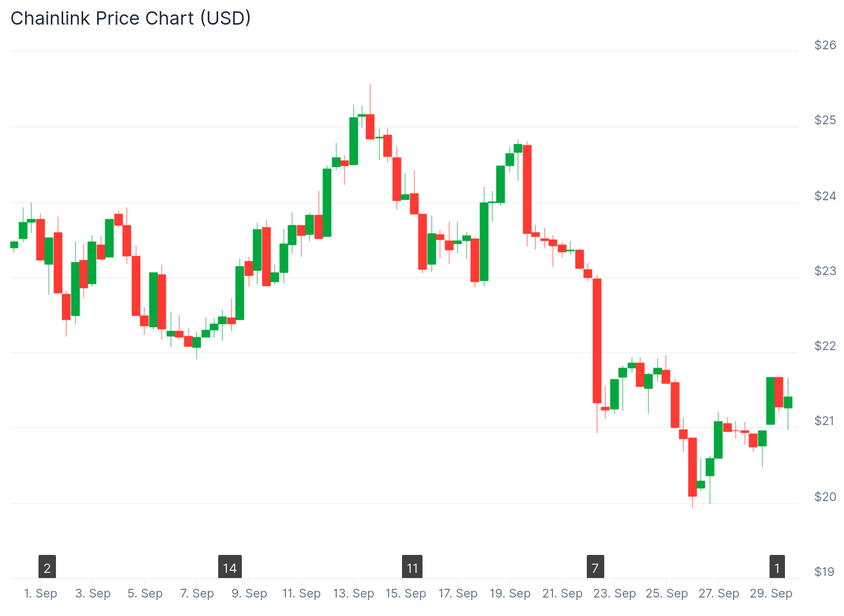This screenshot has height=616, width=844.
Task: Click the tallest red candlestick dropping below $22
Action: [597, 341]
